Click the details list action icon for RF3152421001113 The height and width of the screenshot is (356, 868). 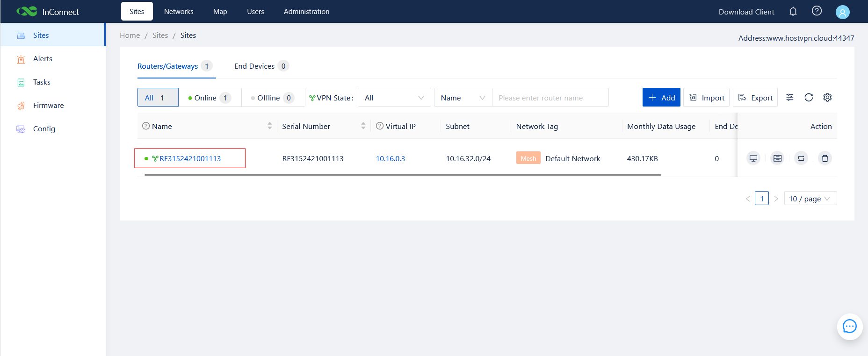[x=777, y=158]
